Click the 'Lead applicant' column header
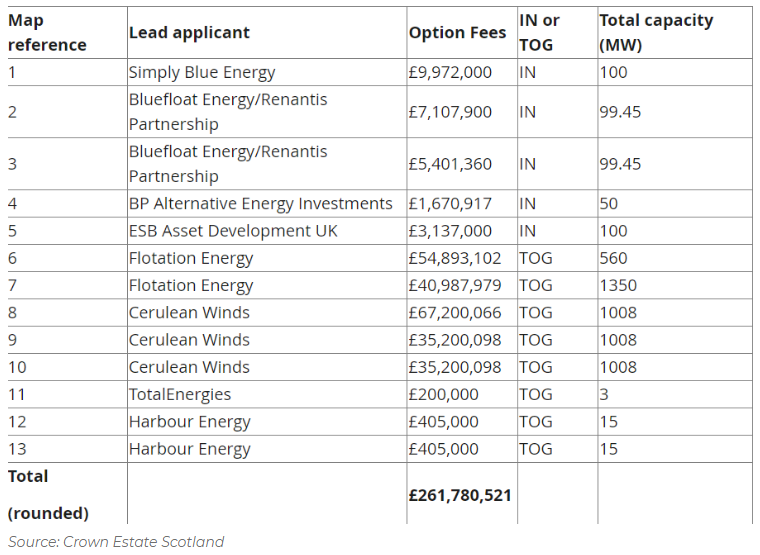760x555 pixels. [189, 33]
